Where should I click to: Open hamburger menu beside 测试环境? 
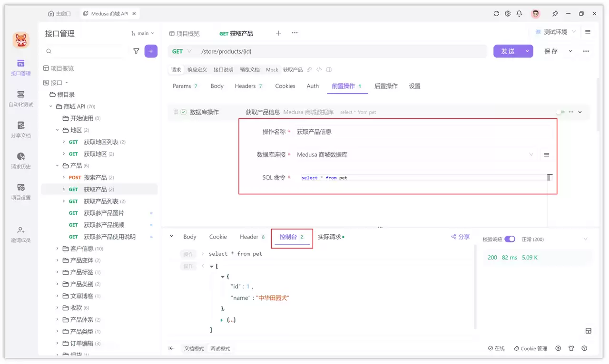click(588, 32)
